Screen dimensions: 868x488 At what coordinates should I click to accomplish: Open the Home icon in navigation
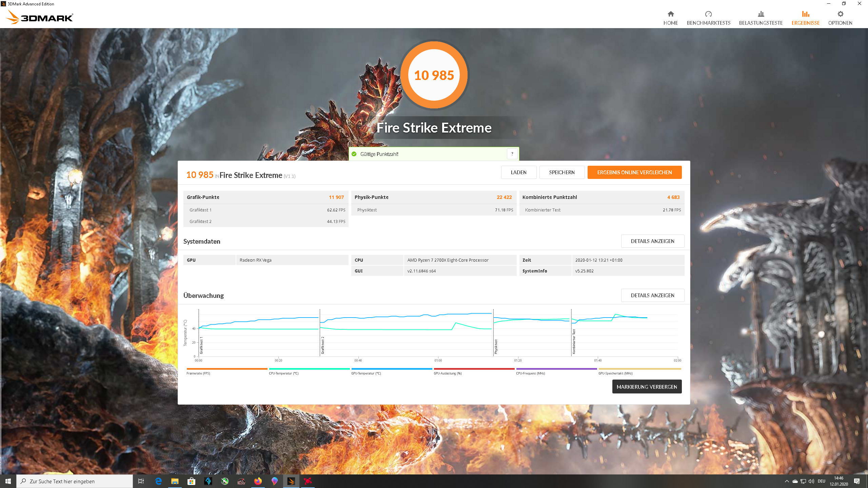[670, 14]
